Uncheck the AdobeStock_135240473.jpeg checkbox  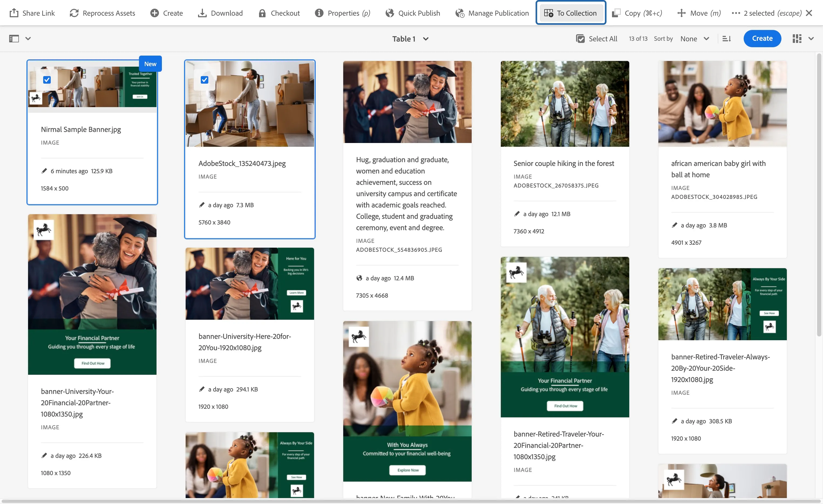[x=205, y=80]
